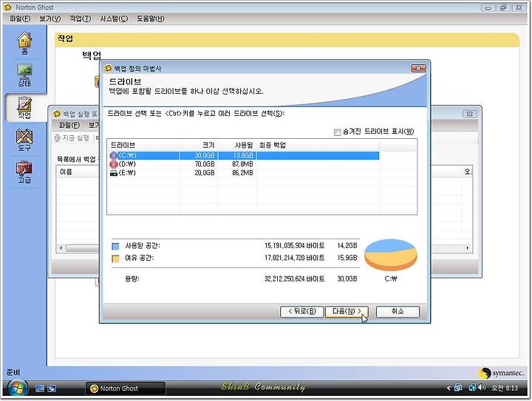532x401 pixels.
Task: Close the background backup run window
Action: [x=470, y=114]
